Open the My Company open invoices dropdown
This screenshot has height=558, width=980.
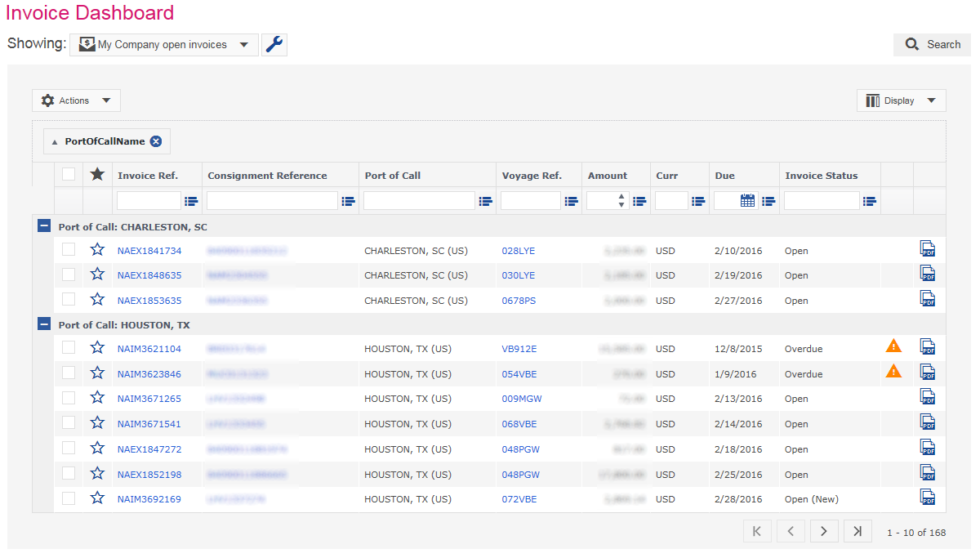pyautogui.click(x=163, y=45)
